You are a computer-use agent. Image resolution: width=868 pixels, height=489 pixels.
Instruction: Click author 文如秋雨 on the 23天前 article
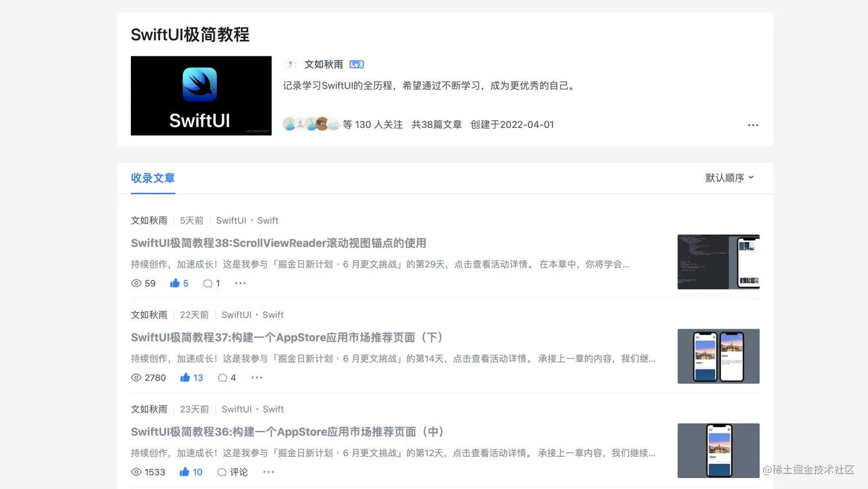[149, 409]
